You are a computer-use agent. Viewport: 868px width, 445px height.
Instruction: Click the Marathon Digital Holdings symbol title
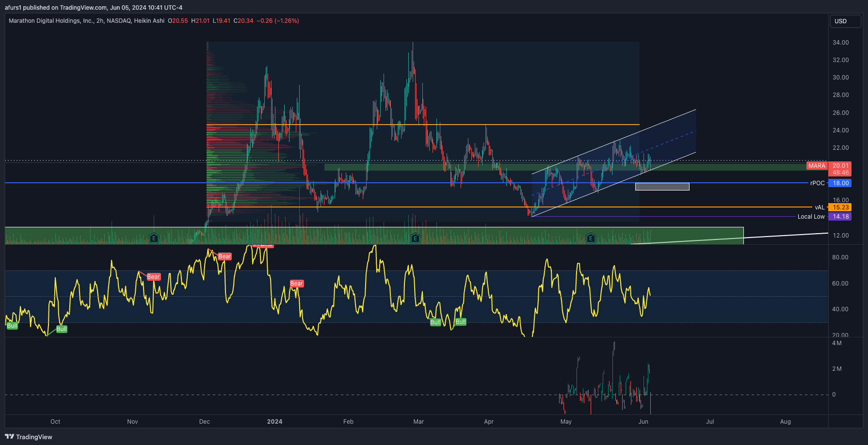coord(86,21)
